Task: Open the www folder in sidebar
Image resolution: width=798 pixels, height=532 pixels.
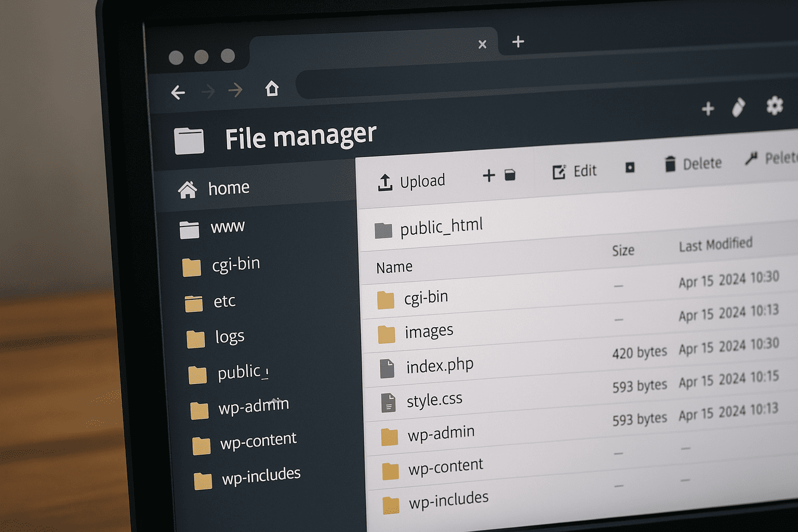Action: pyautogui.click(x=227, y=227)
